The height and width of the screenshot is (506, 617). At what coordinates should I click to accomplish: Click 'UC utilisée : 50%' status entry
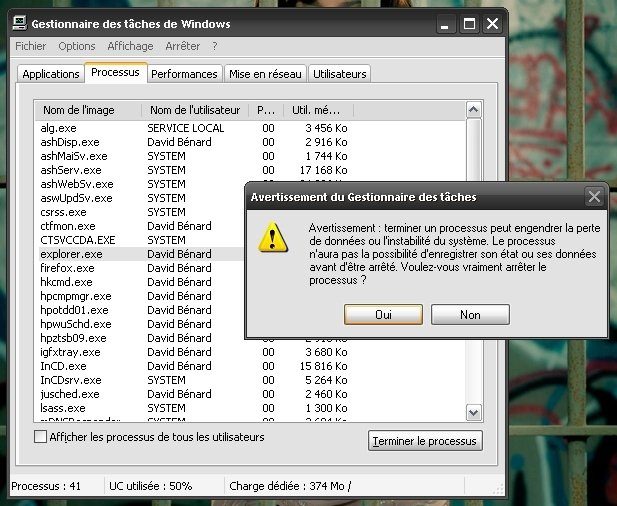tap(151, 486)
